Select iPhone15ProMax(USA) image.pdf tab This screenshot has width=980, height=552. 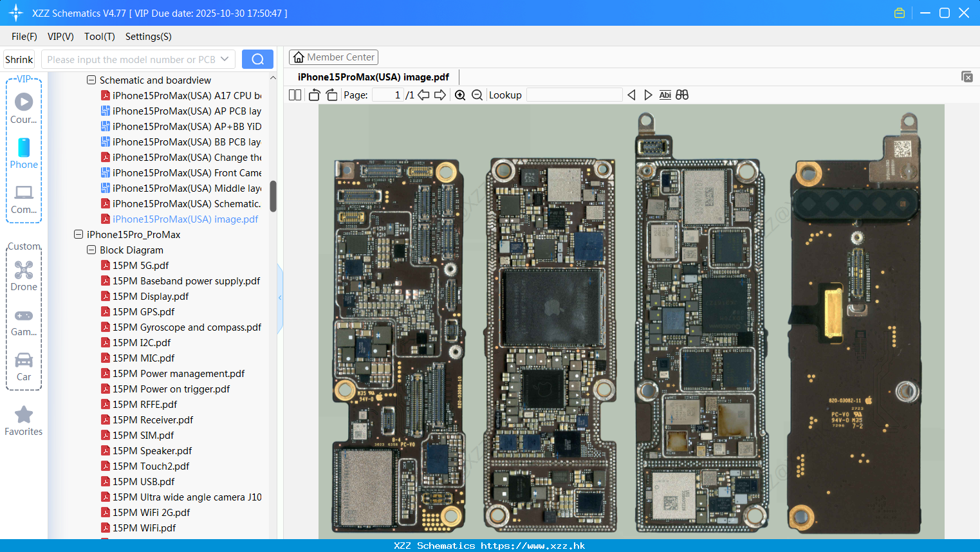click(x=373, y=77)
